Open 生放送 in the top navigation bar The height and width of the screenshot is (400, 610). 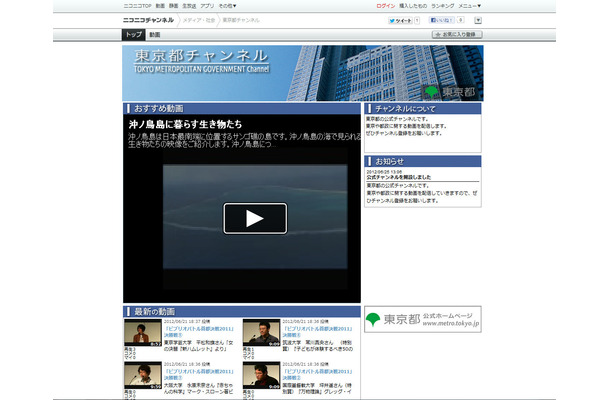click(189, 6)
